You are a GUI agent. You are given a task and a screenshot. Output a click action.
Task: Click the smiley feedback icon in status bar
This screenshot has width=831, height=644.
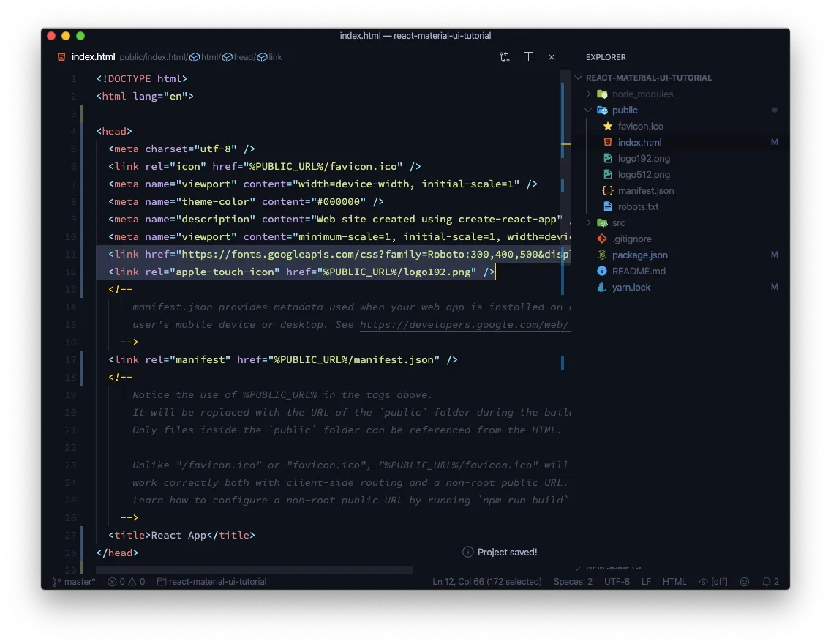pos(745,582)
